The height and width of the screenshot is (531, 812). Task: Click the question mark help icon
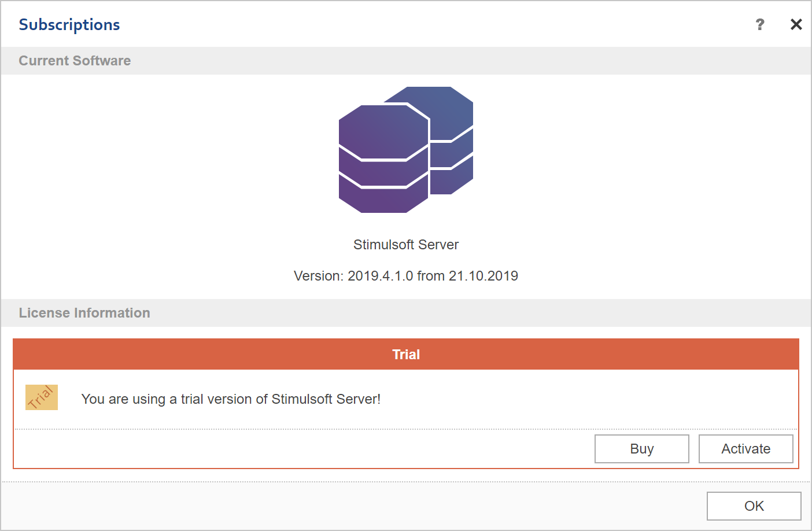pos(760,24)
